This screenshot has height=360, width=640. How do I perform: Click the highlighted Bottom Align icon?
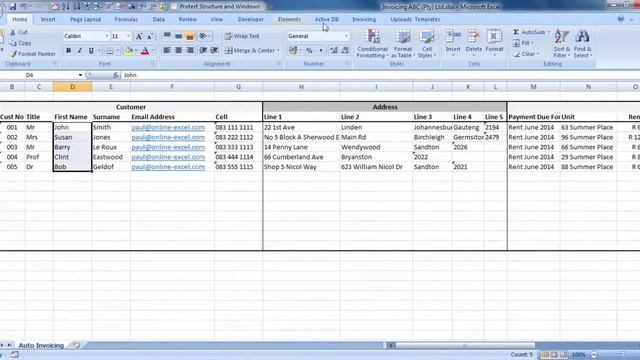[x=190, y=36]
